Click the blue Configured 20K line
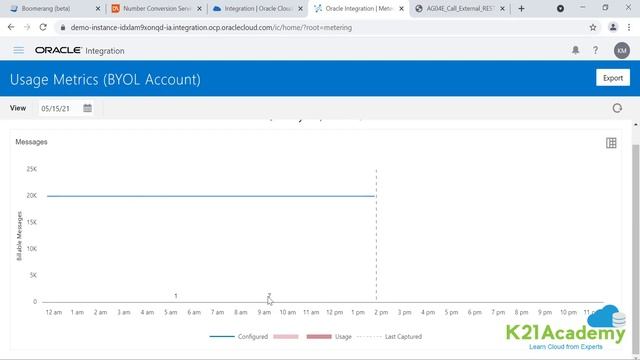This screenshot has height=360, width=640. point(211,196)
